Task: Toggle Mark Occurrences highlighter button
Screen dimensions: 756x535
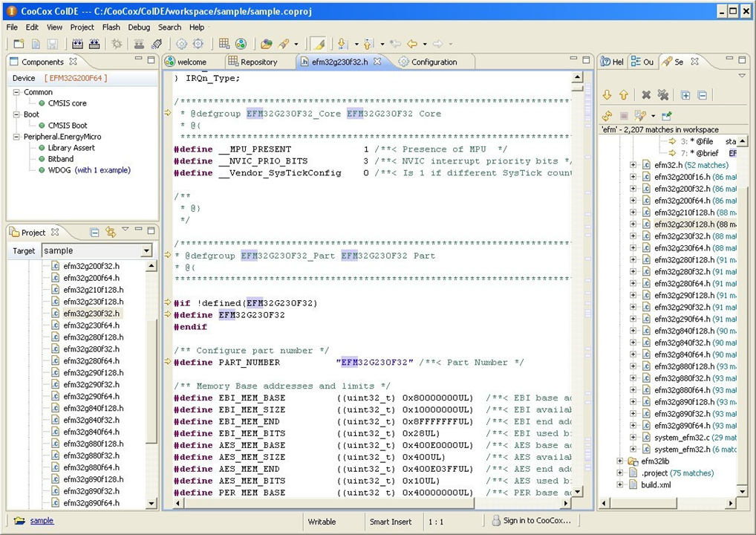Action: click(318, 45)
